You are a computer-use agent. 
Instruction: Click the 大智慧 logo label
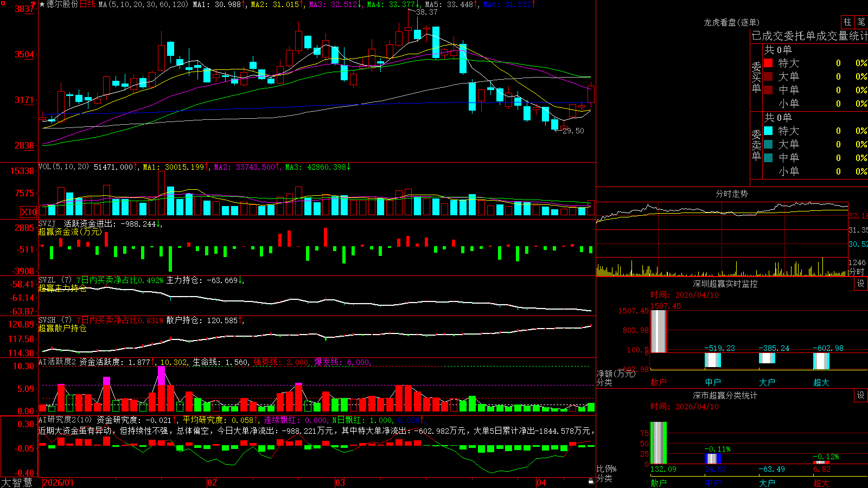17,482
